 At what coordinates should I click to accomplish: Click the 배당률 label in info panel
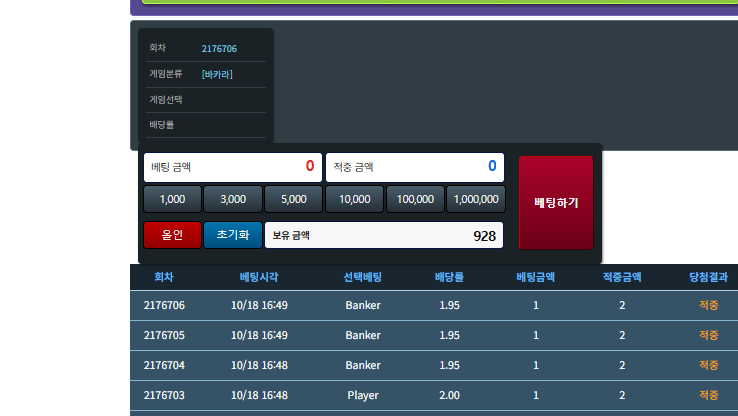tap(161, 125)
